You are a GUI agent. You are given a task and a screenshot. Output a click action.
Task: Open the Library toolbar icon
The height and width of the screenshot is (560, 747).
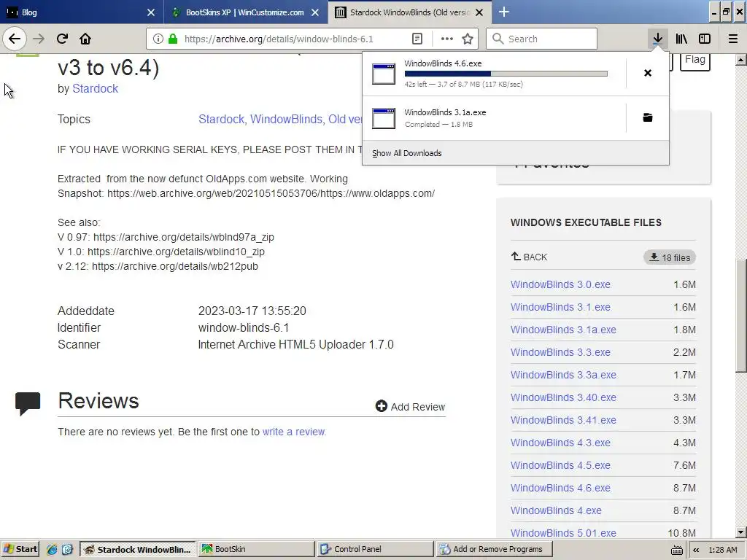[x=681, y=39]
